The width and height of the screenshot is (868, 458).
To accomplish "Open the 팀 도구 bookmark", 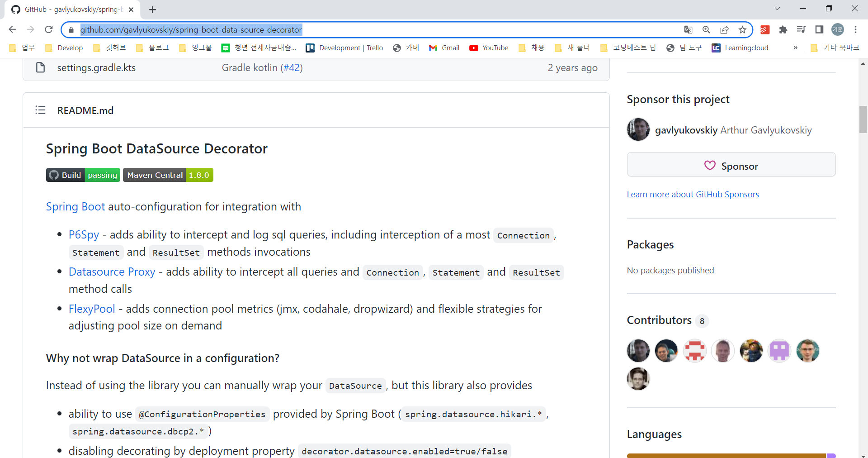I will coord(684,48).
